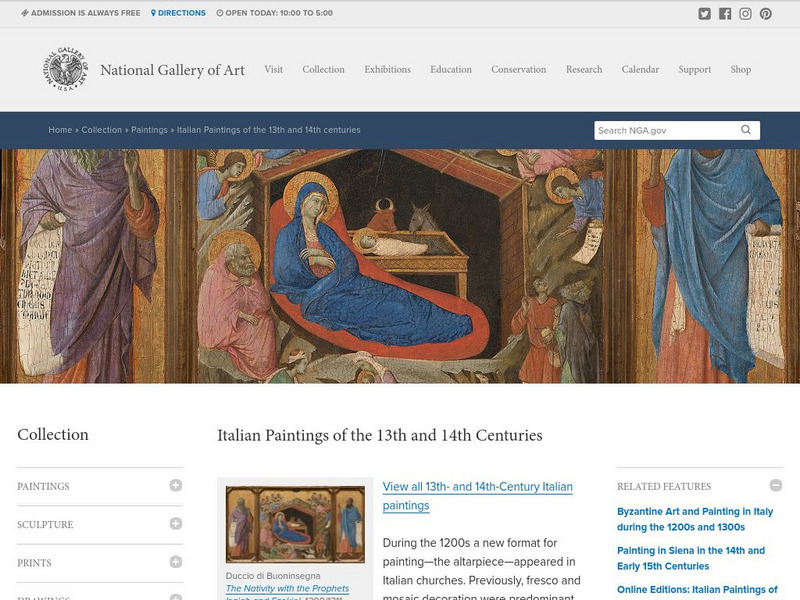Go to Paintings in breadcrumb
This screenshot has width=800, height=600.
tap(149, 130)
